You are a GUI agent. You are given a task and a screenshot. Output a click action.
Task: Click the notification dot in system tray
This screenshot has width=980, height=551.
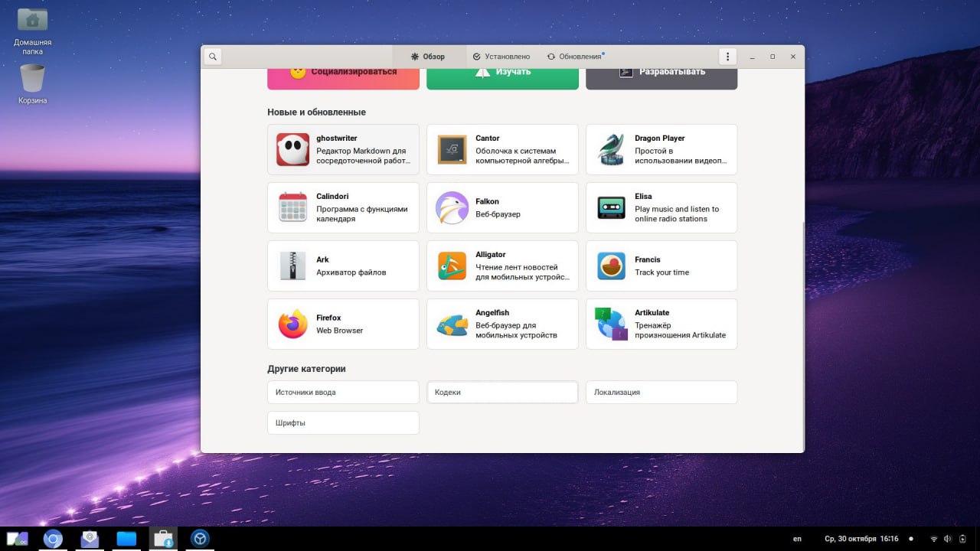click(910, 539)
